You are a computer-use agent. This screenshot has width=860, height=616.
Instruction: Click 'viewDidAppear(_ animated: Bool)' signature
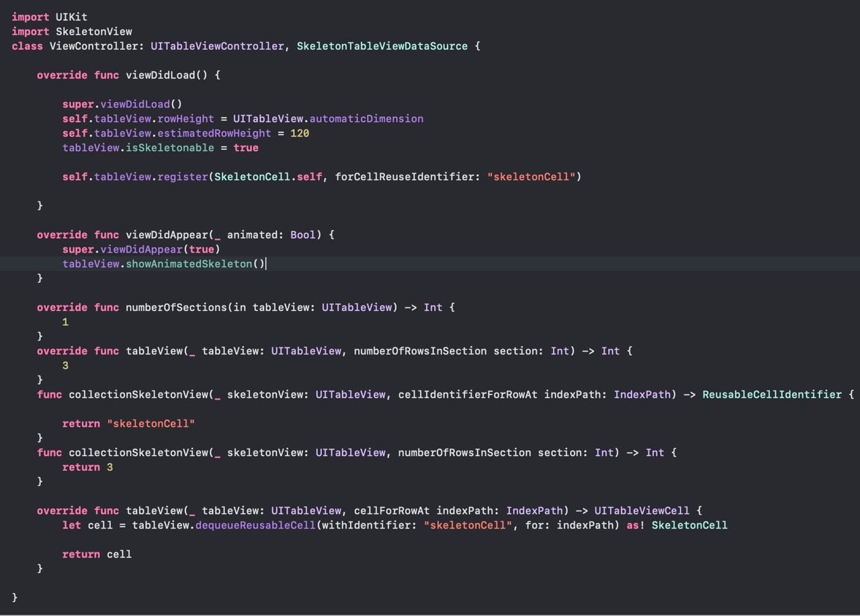point(224,234)
